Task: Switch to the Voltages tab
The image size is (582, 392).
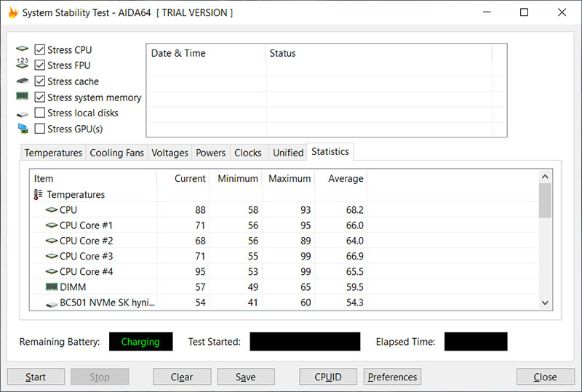Action: tap(170, 153)
